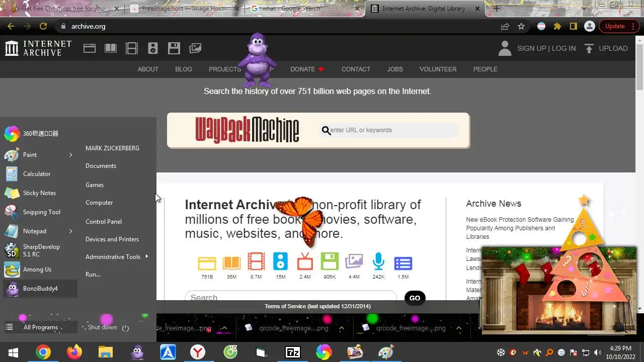This screenshot has height=362, width=644.
Task: Open menu arrow for second qrcode_freeimage download
Action: pos(342,328)
